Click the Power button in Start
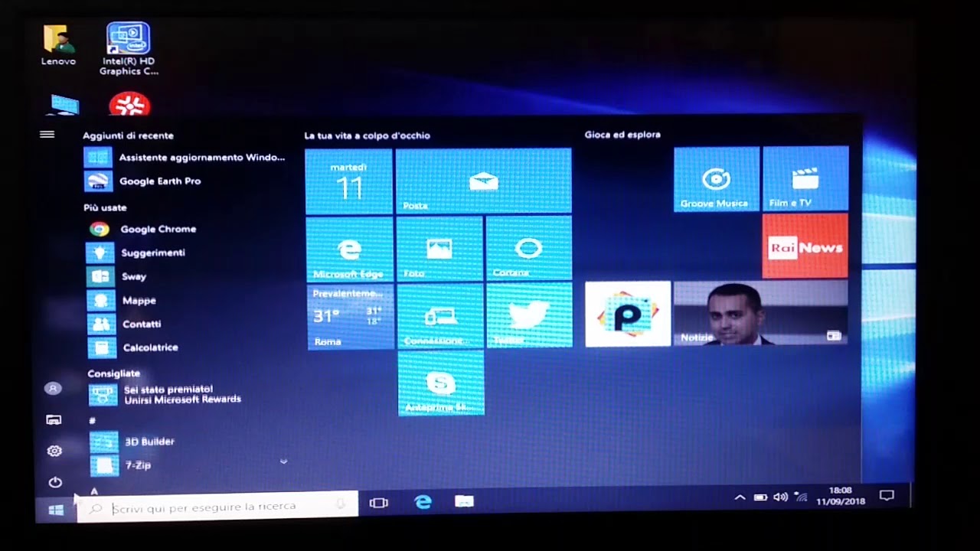 [x=55, y=482]
